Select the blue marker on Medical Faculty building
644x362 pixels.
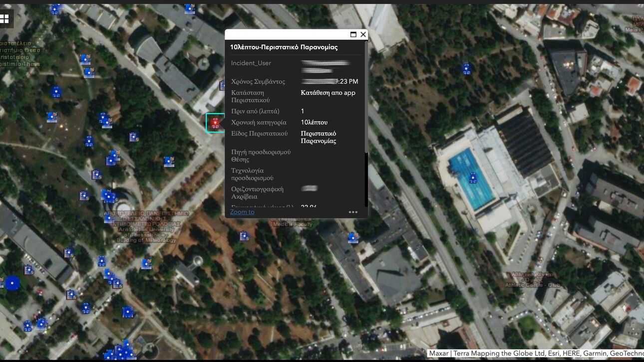coord(352,238)
